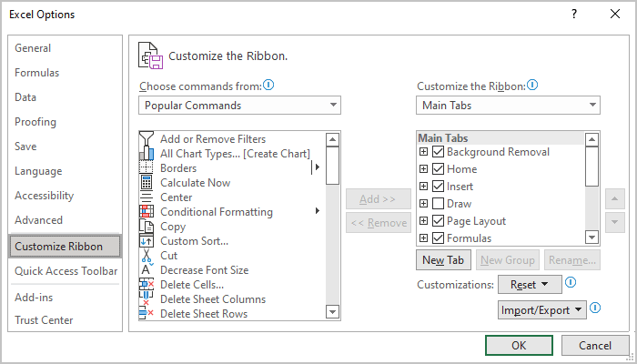The height and width of the screenshot is (364, 637).
Task: Uncheck the Background Removal tab checkbox
Action: click(438, 152)
